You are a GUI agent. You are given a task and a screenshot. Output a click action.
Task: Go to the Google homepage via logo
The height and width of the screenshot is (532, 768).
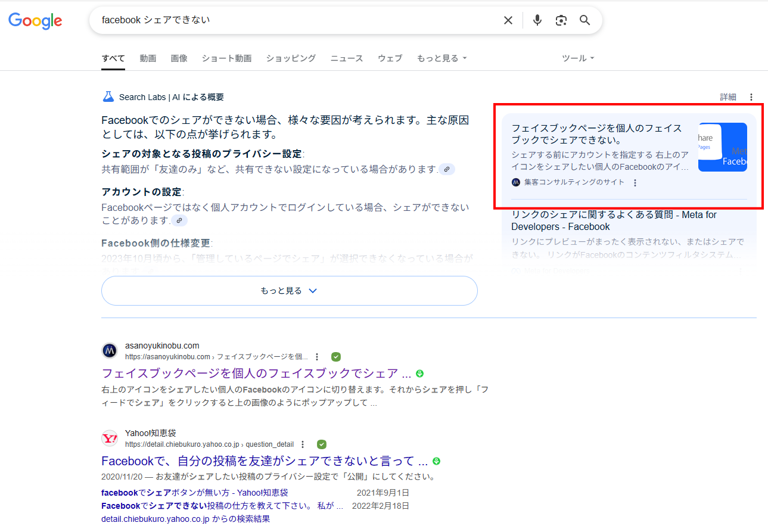coord(35,21)
